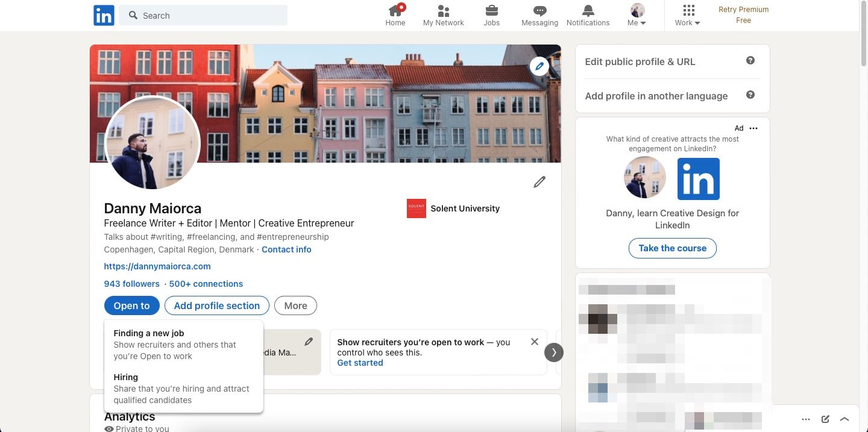
Task: Click the help icon beside Edit public profile
Action: pos(750,60)
